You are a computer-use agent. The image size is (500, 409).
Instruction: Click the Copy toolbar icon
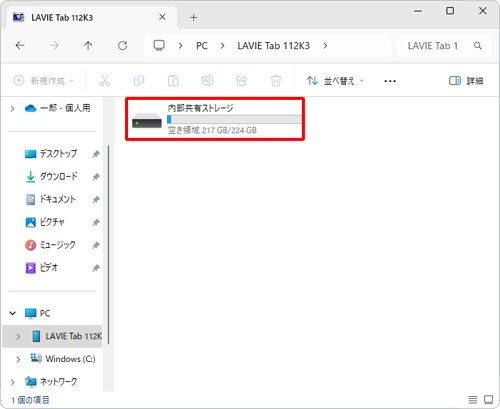(x=139, y=81)
